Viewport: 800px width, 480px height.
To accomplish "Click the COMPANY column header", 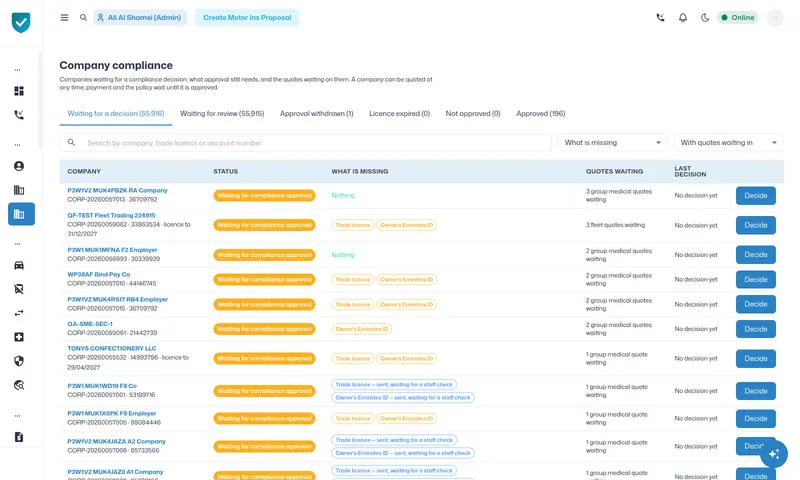I will pyautogui.click(x=84, y=171).
